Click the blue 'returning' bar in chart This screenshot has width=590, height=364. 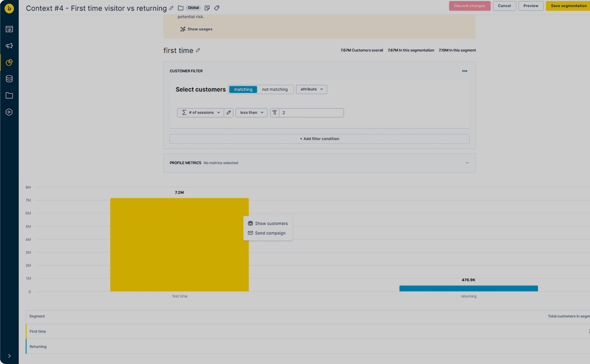coord(468,288)
